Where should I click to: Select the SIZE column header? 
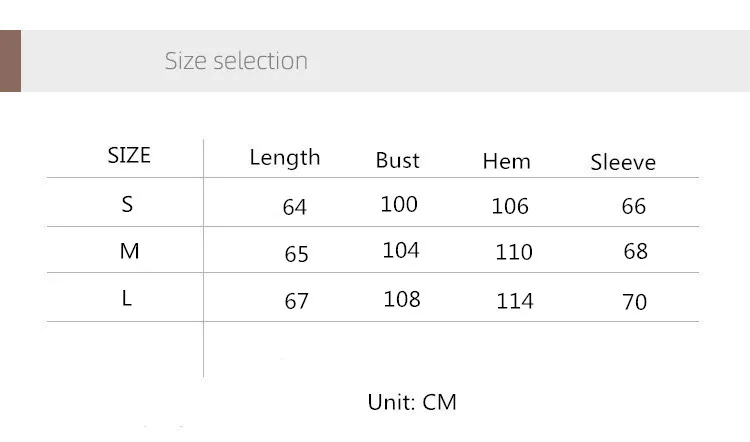pos(129,155)
